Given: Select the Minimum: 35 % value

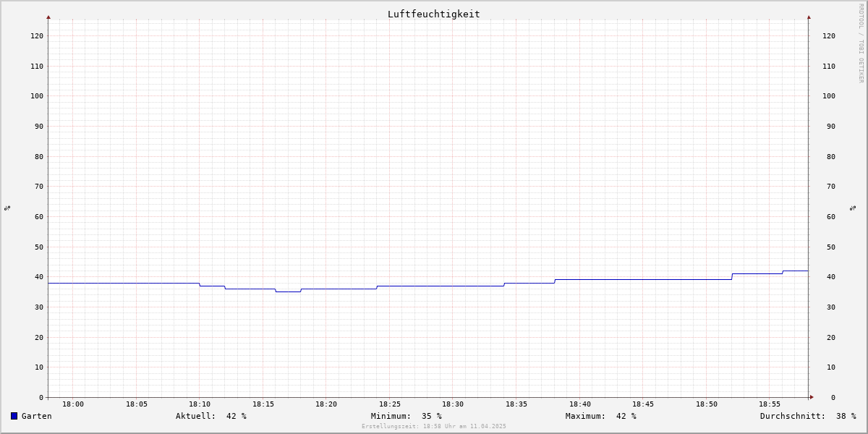Looking at the screenshot, I should pyautogui.click(x=407, y=416).
